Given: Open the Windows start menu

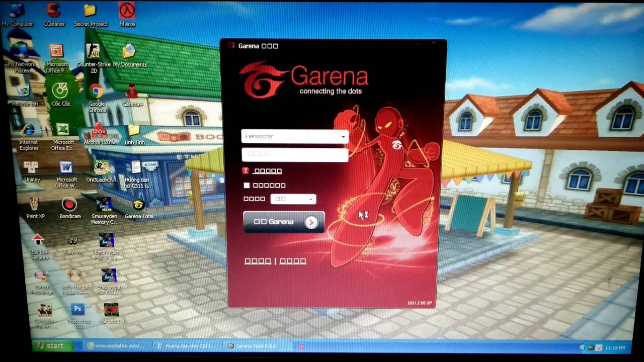Looking at the screenshot, I should point(53,346).
